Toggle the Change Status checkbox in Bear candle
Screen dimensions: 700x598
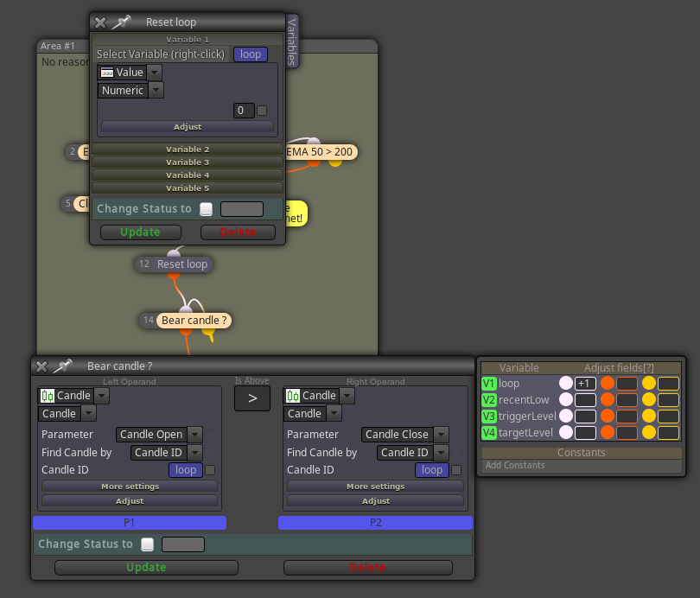tap(147, 544)
